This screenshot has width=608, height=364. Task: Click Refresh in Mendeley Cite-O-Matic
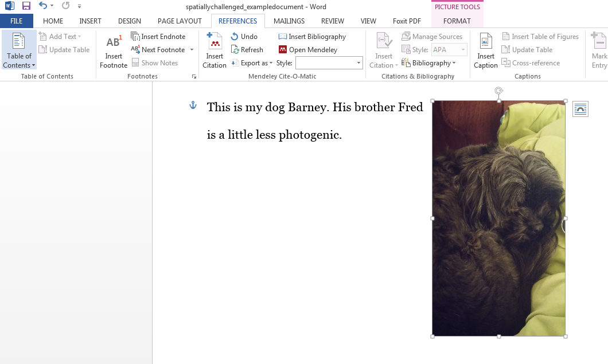(x=247, y=49)
